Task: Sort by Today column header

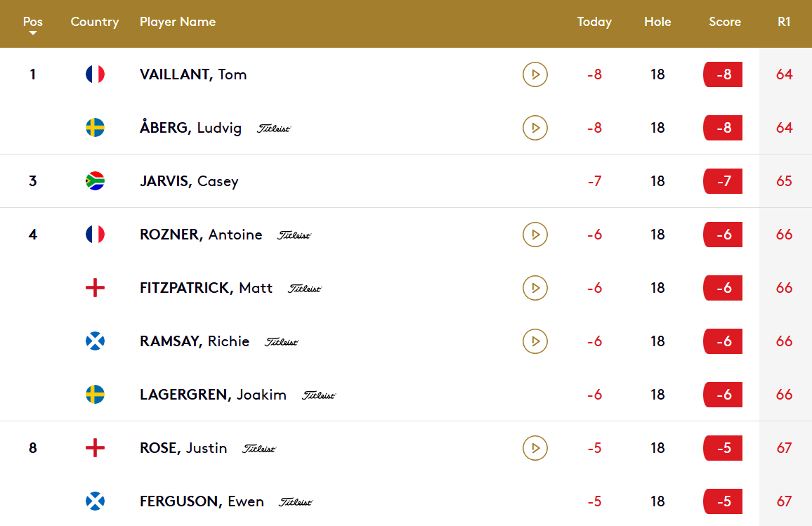Action: point(594,22)
